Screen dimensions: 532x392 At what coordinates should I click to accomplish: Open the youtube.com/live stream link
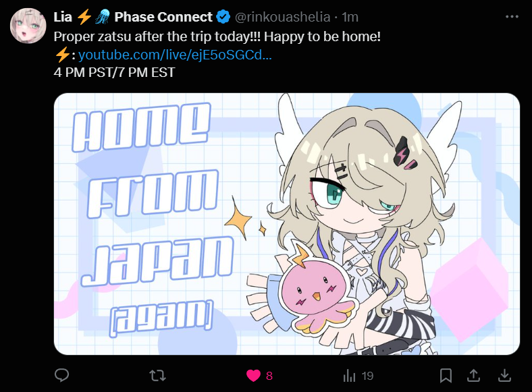[x=175, y=55]
